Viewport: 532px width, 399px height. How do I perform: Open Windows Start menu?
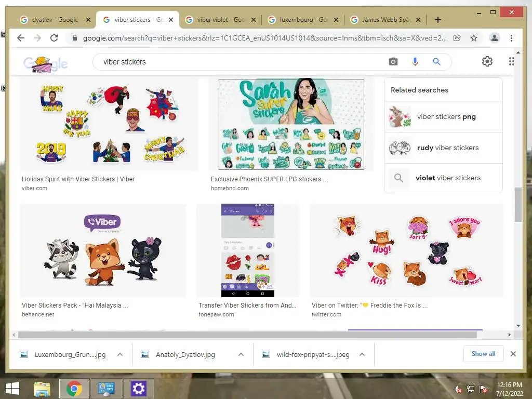click(x=12, y=389)
